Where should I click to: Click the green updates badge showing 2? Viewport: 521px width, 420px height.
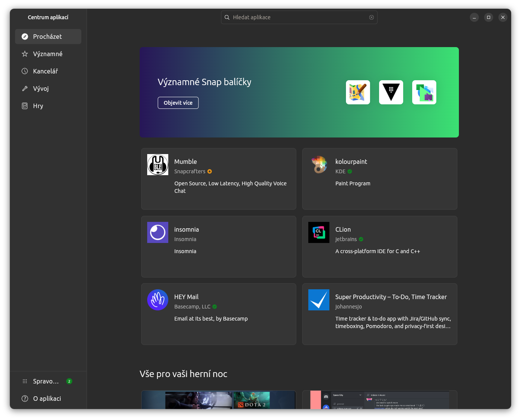click(x=69, y=381)
